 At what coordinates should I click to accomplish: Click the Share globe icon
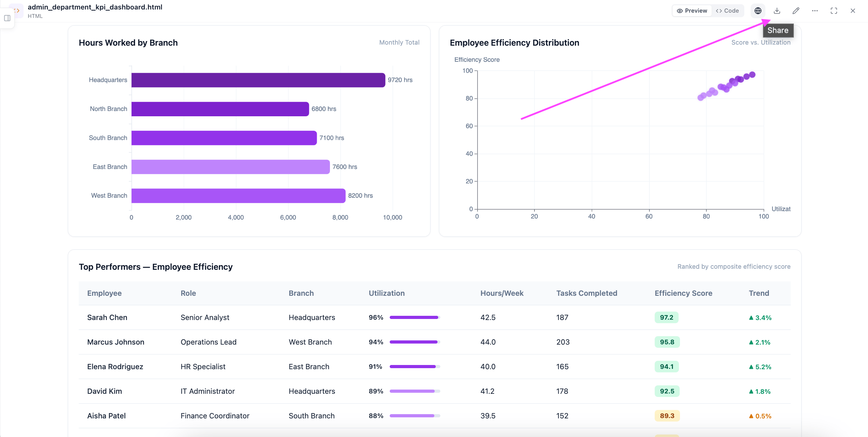(758, 11)
